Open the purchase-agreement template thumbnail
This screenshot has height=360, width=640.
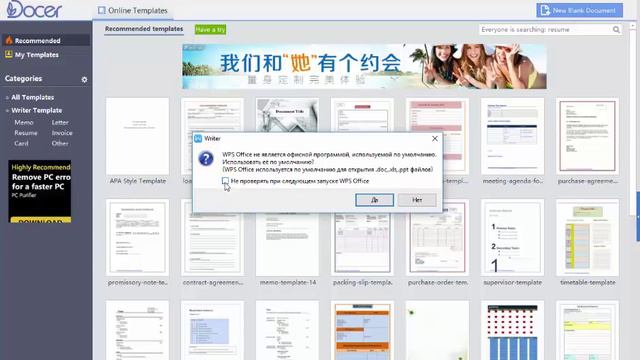(587, 137)
